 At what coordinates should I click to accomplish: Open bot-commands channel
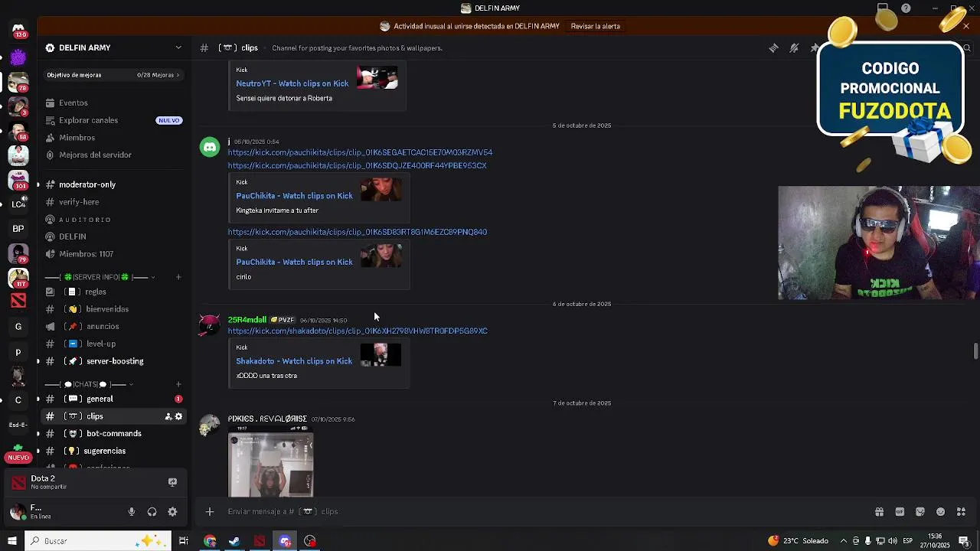(113, 434)
